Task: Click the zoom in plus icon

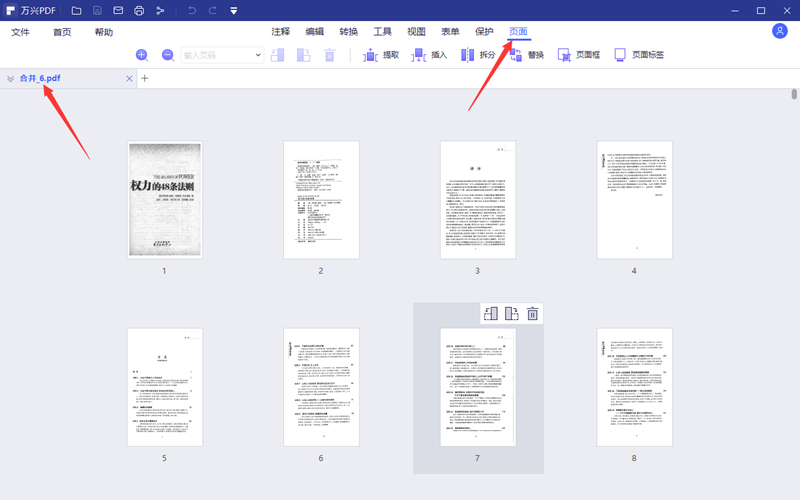Action: [142, 55]
